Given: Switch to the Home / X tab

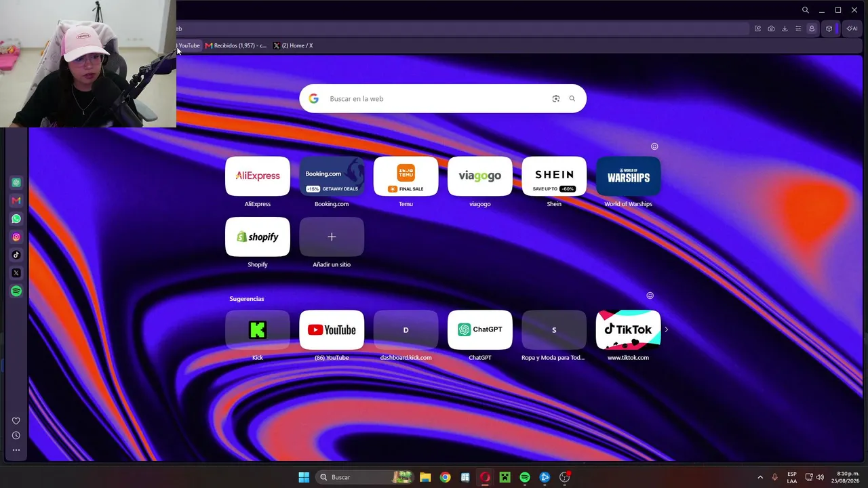Looking at the screenshot, I should coord(293,45).
